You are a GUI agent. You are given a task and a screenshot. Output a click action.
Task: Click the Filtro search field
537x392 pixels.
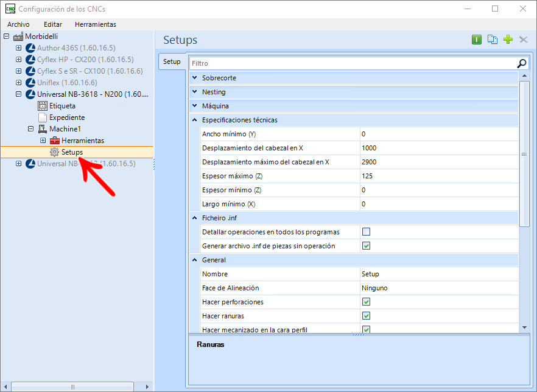(353, 63)
